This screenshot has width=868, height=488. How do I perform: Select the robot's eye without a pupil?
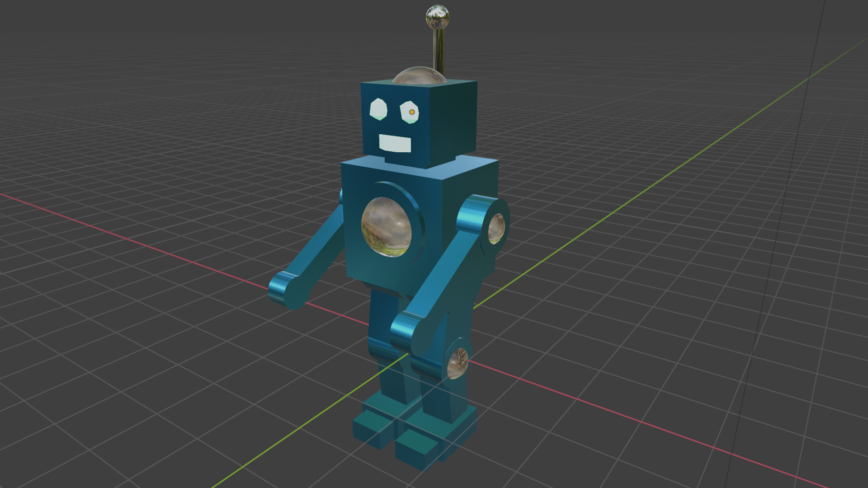point(378,109)
